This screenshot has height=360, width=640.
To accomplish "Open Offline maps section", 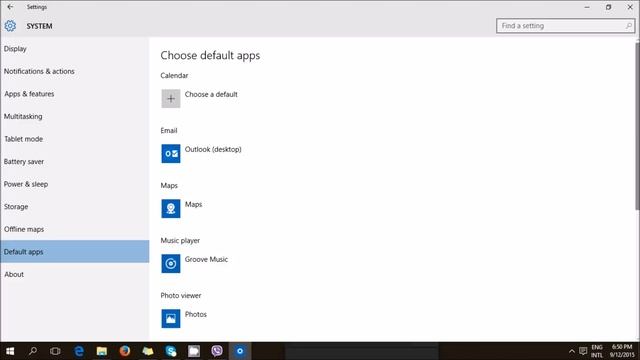I will pos(75,229).
